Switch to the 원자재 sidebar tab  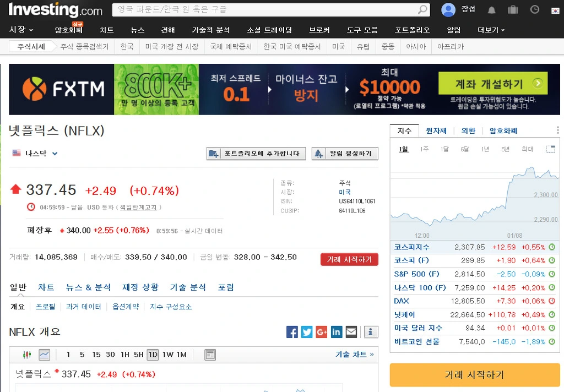436,131
